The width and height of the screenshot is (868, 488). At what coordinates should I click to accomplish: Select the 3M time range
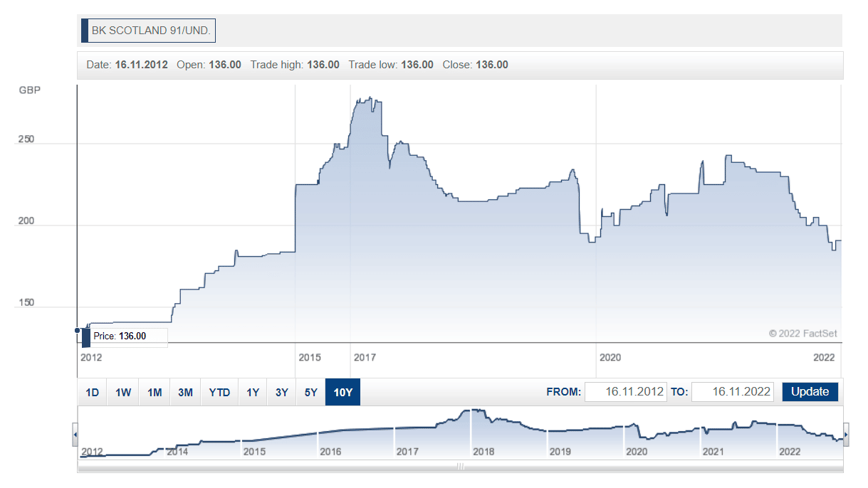point(185,392)
